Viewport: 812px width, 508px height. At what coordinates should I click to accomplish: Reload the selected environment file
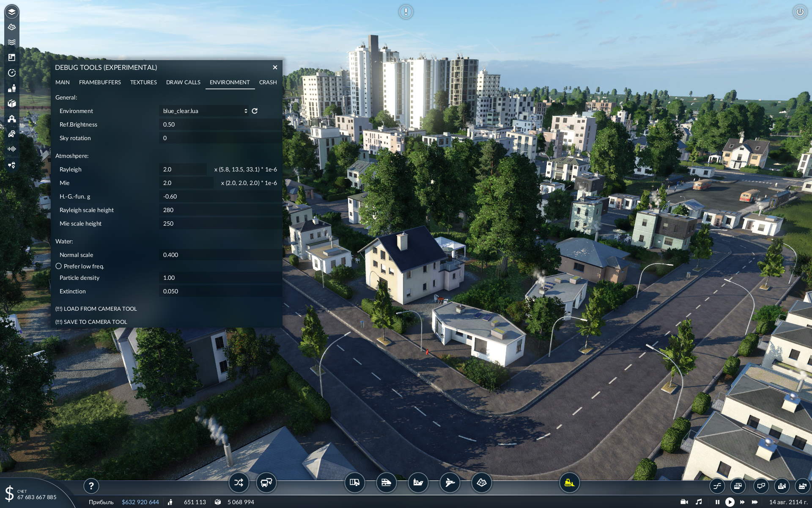click(255, 111)
